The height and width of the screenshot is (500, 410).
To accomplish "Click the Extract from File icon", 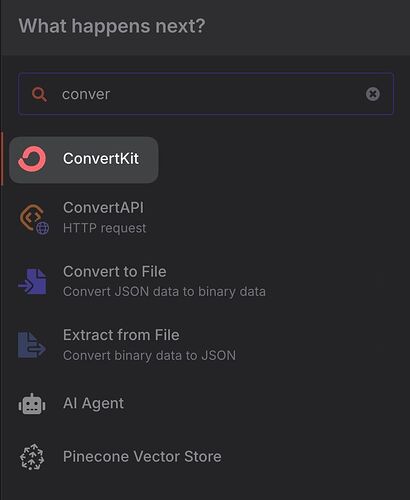I will tap(32, 345).
